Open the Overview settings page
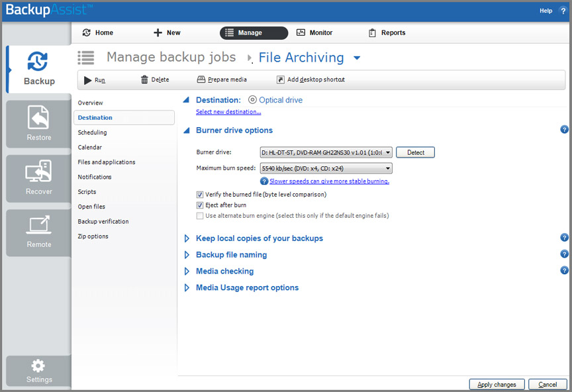The image size is (572, 392). point(90,103)
